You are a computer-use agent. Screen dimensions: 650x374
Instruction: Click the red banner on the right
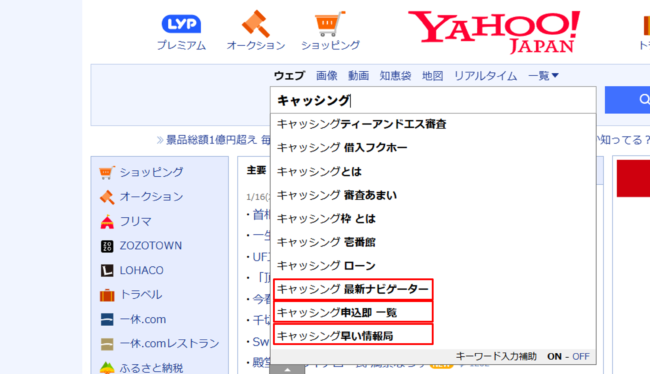tap(633, 179)
